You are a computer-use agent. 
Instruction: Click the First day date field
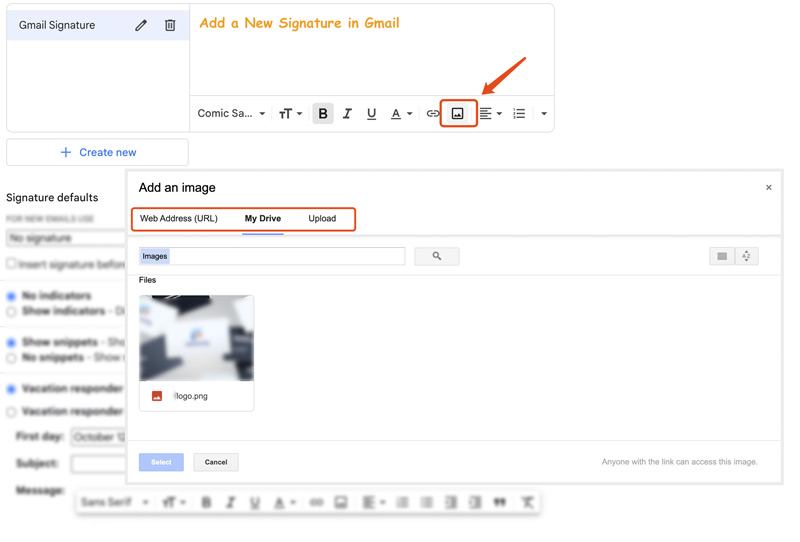coord(98,437)
